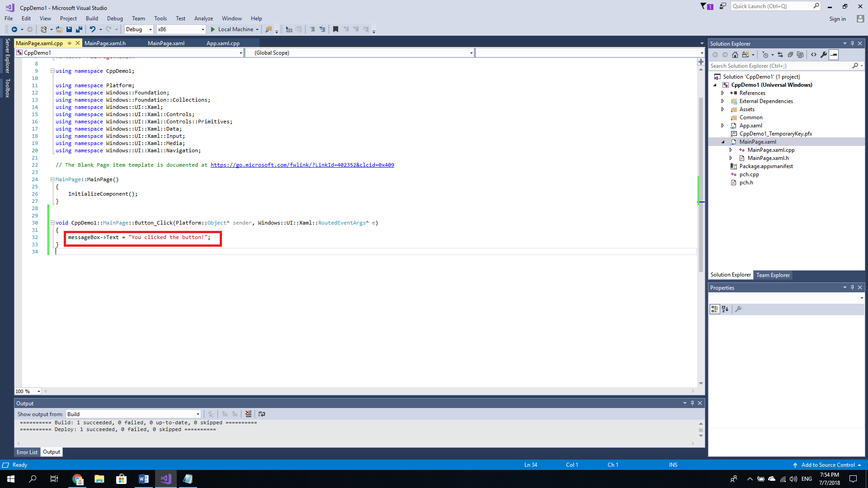
Task: Click the Quick Launch search field
Action: click(775, 6)
